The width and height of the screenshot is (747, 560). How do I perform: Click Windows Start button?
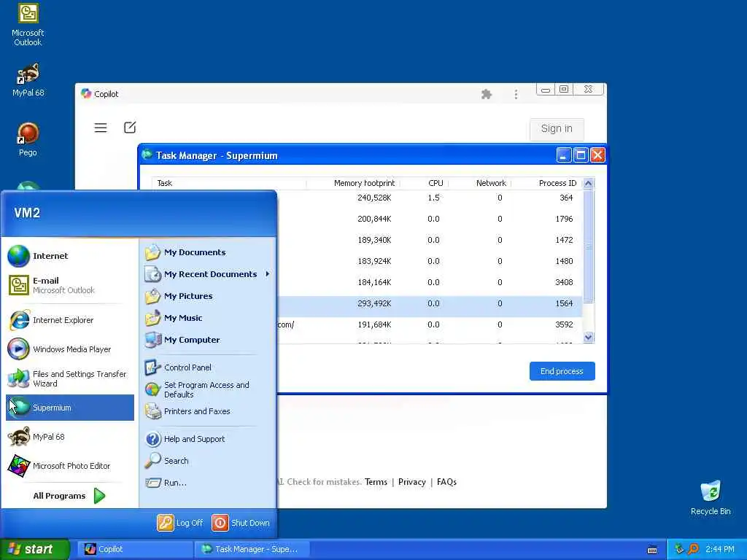(x=35, y=549)
